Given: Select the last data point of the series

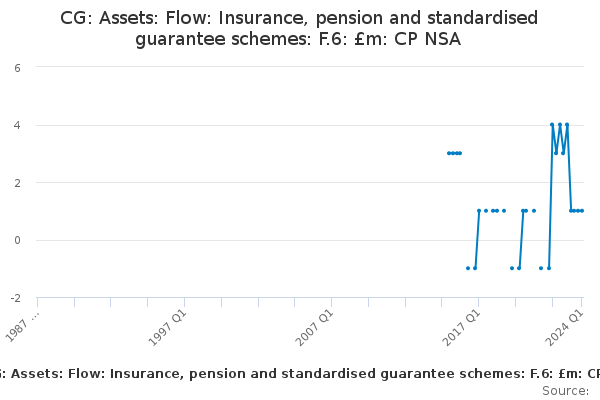Looking at the screenshot, I should (x=582, y=211).
